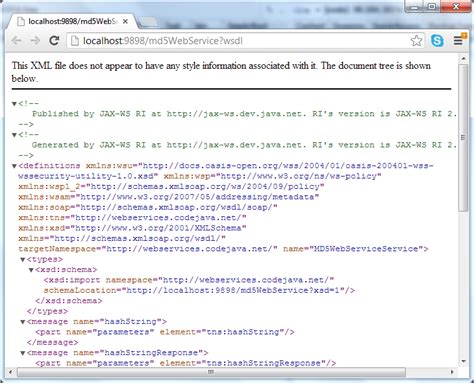
Task: Click the xmlns:wsam attribute line
Action: coord(169,197)
